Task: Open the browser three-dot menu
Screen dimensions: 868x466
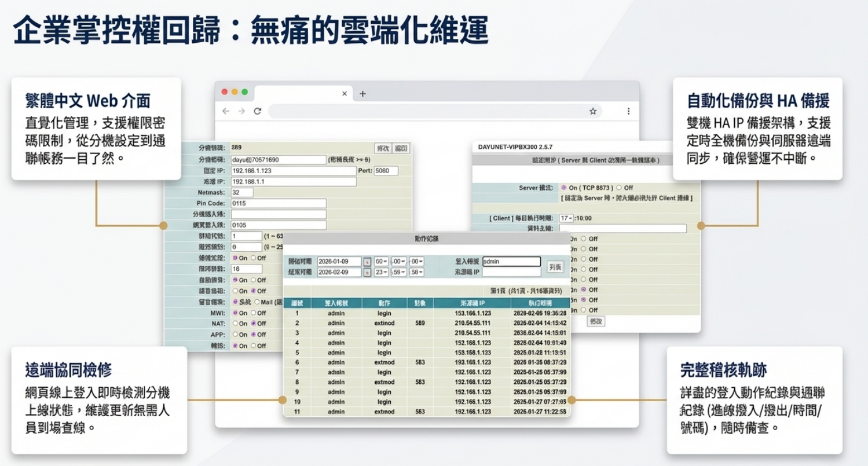Action: point(628,111)
